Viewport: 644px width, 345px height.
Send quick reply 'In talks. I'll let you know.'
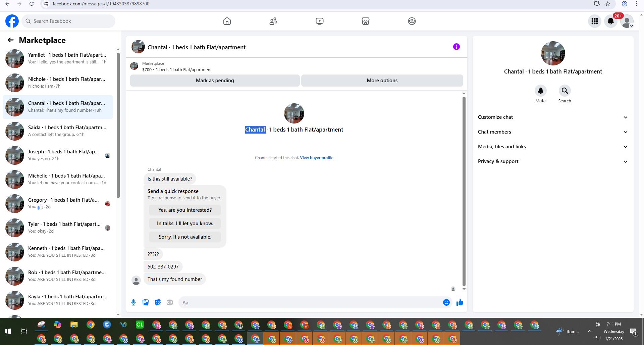tap(185, 224)
